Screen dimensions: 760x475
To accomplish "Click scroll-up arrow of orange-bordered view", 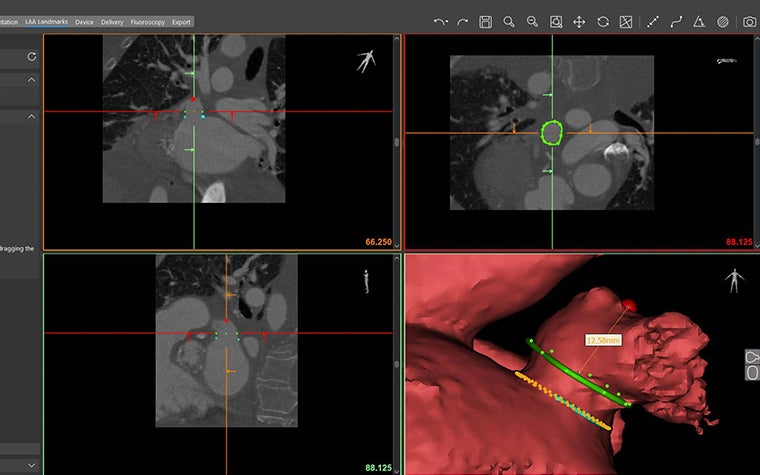I will [396, 39].
